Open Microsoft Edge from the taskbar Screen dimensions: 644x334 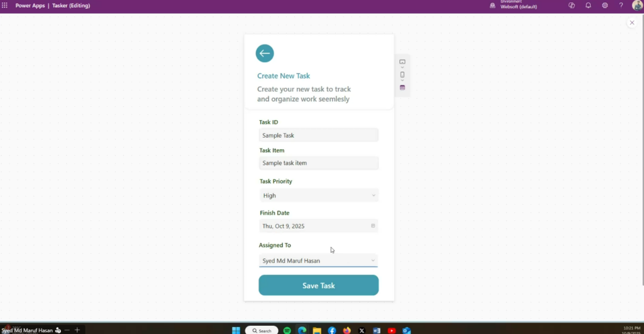302,330
